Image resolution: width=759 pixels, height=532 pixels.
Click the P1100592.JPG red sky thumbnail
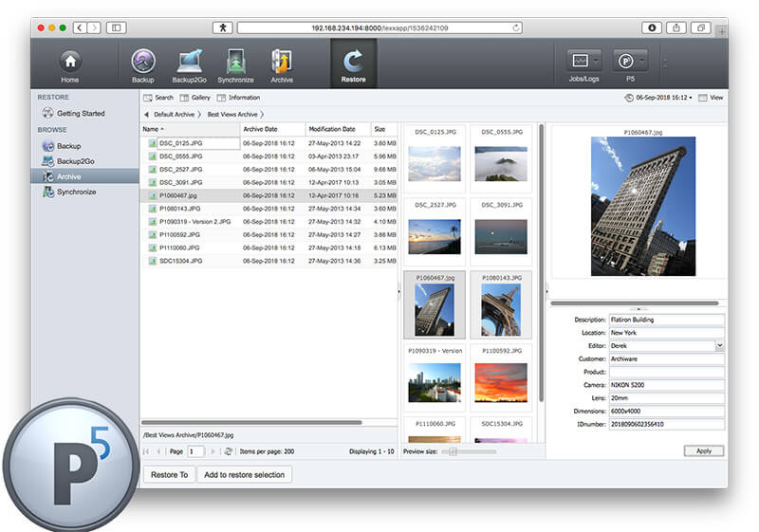coord(501,383)
